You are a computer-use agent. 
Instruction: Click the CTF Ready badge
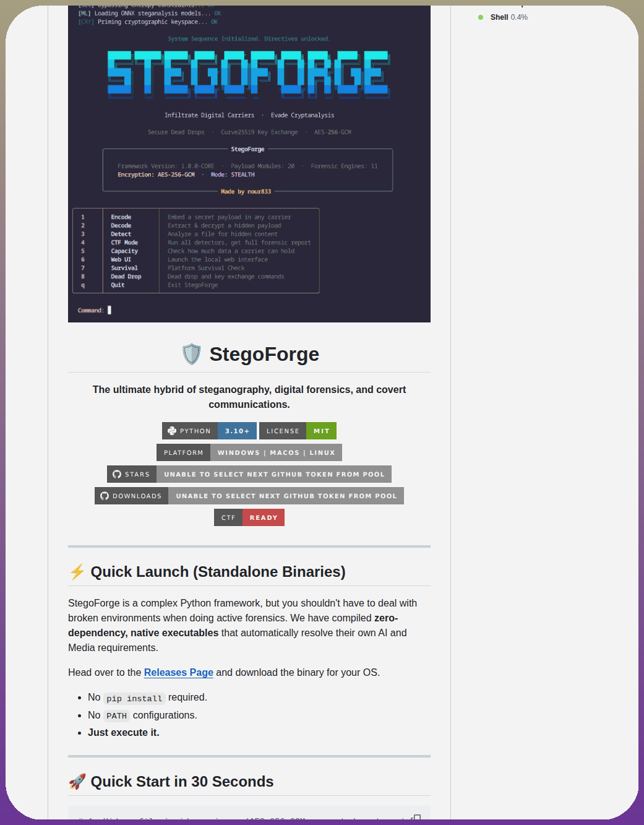[249, 517]
